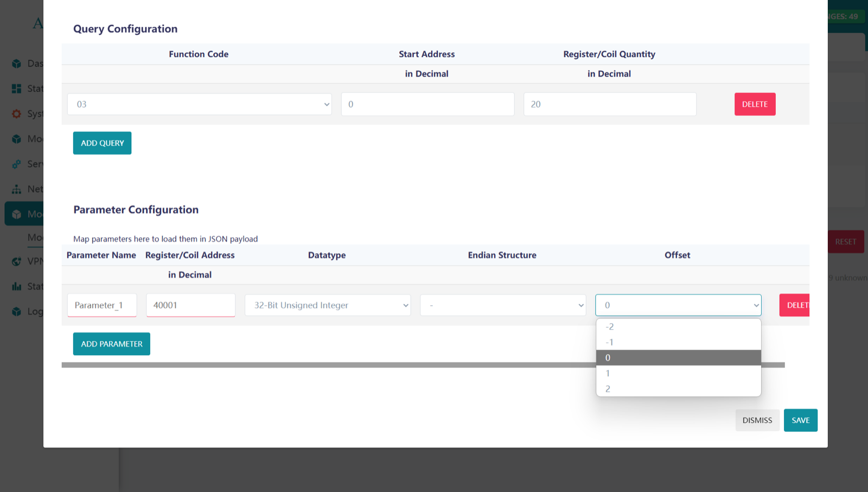
Task: Choose offset option 2 from the list
Action: click(x=678, y=389)
